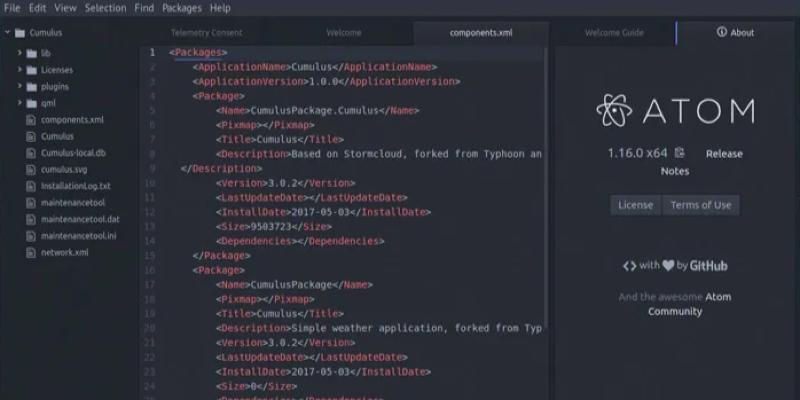Expand the Licenses folder
The height and width of the screenshot is (400, 800).
(x=20, y=70)
